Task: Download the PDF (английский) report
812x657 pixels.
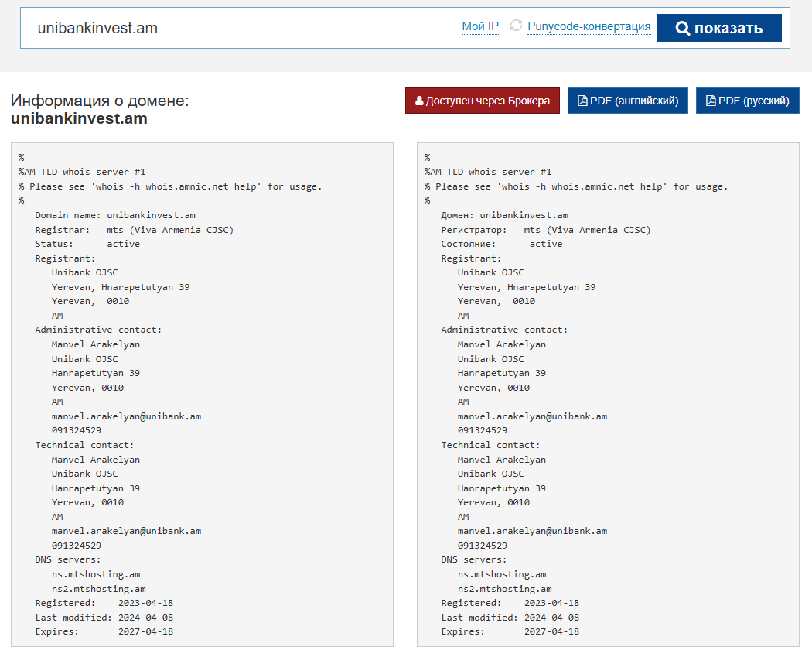Action: (x=628, y=101)
